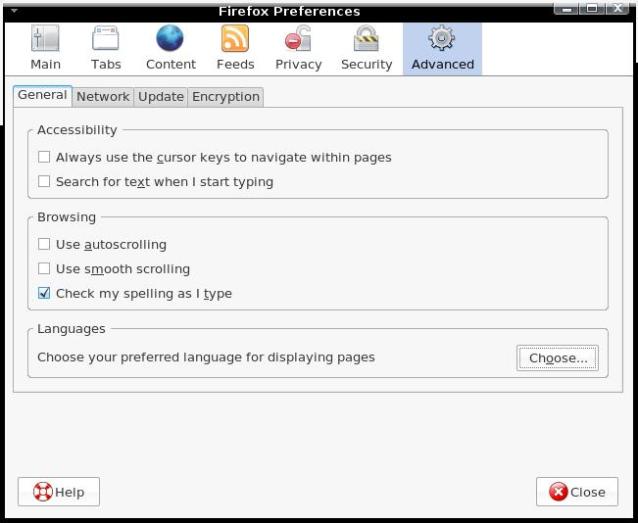Open the Content globe icon pane
Image resolution: width=638 pixels, height=523 pixels.
pos(170,48)
